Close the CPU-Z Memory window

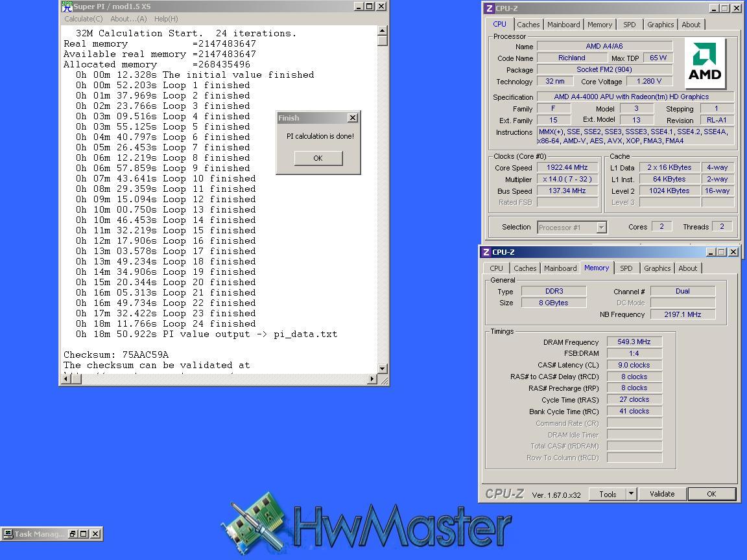point(733,252)
